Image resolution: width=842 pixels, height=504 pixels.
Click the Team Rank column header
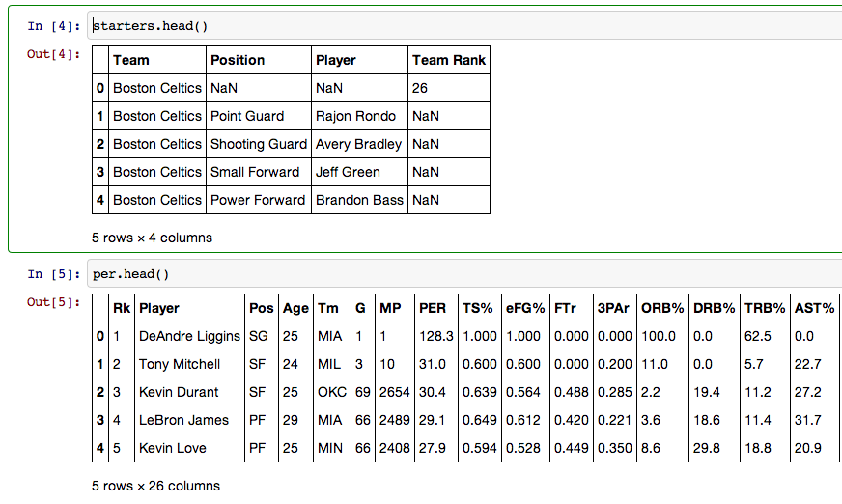(449, 60)
